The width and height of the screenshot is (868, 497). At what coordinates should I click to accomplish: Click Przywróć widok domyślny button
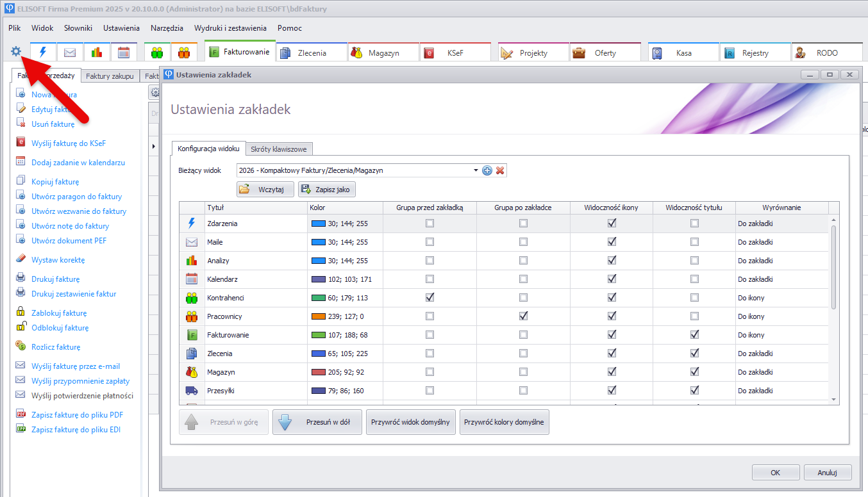click(411, 423)
